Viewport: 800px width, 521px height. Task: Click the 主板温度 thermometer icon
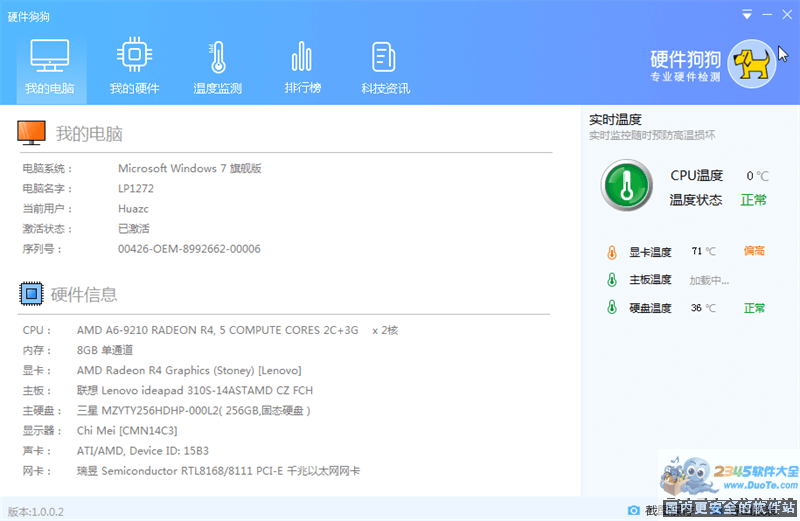[x=611, y=280]
